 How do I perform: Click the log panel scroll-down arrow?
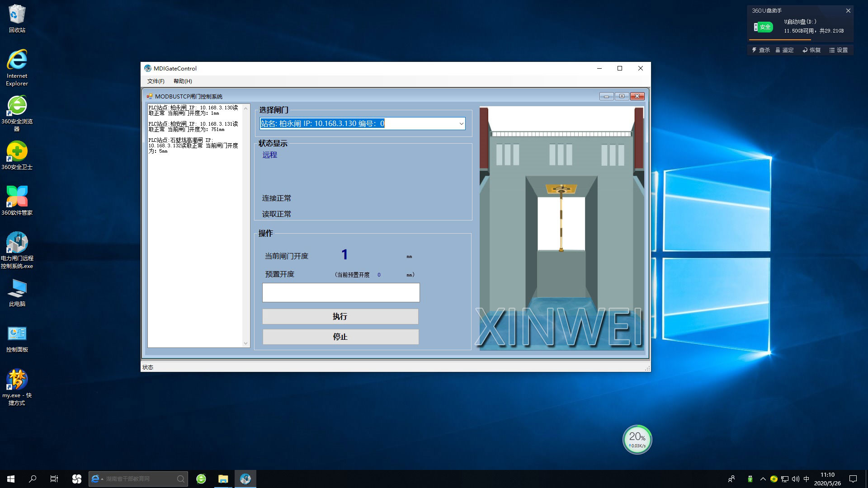tap(246, 343)
